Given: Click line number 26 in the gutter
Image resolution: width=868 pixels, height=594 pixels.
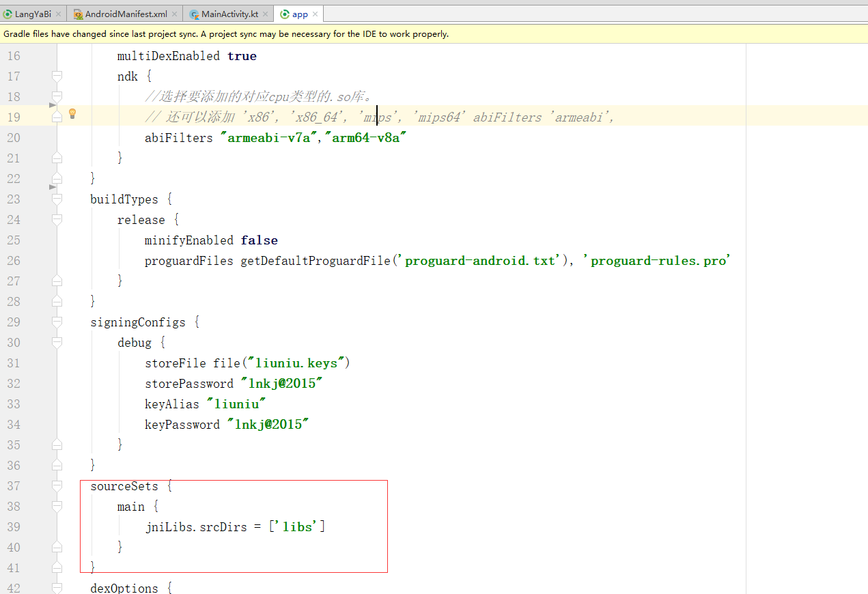Looking at the screenshot, I should (14, 261).
